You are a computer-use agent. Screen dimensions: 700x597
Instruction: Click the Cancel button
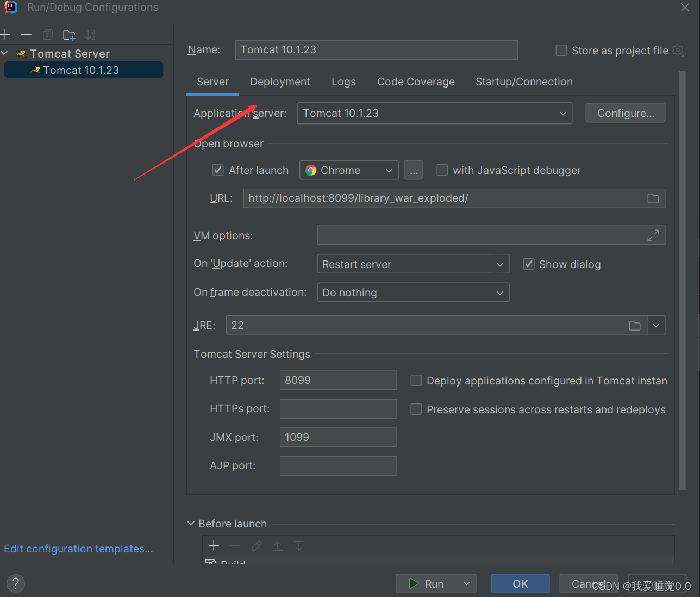[x=589, y=583]
